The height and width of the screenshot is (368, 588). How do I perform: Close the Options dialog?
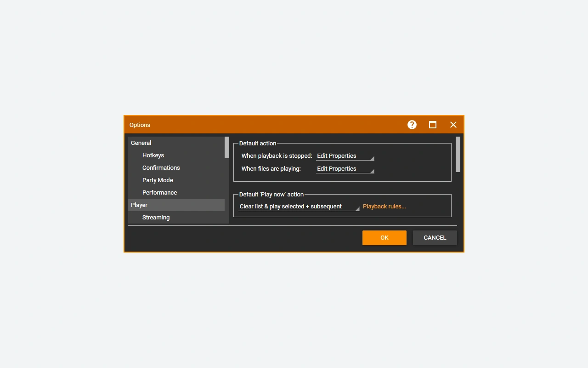(453, 125)
